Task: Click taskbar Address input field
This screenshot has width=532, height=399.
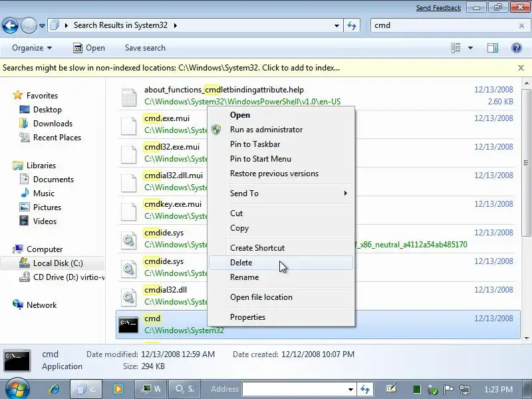Action: pyautogui.click(x=294, y=389)
